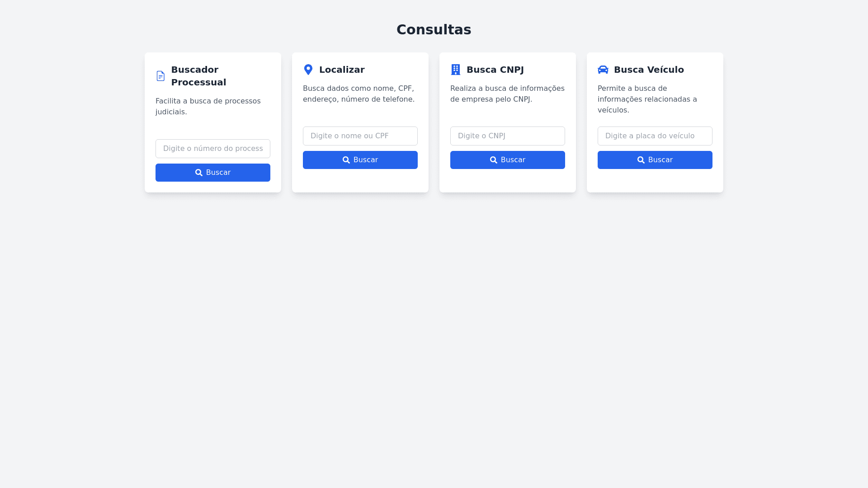Image resolution: width=868 pixels, height=488 pixels.
Task: Click the document icon beside Buscador Processual
Action: tap(160, 76)
